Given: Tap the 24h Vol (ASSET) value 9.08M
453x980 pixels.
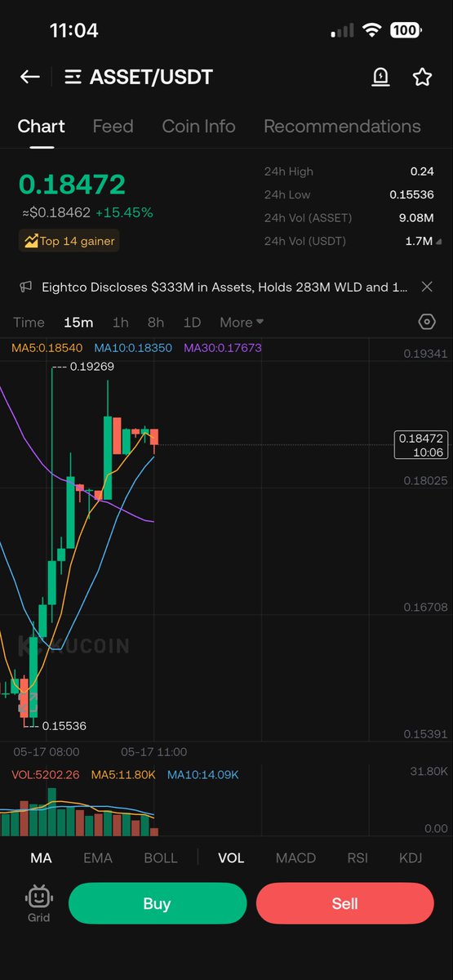Looking at the screenshot, I should 416,218.
